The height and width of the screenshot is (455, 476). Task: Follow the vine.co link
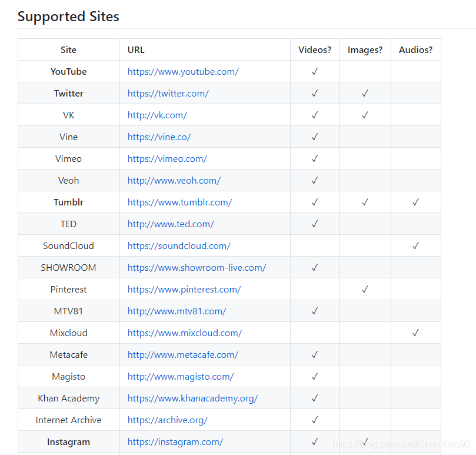[159, 137]
